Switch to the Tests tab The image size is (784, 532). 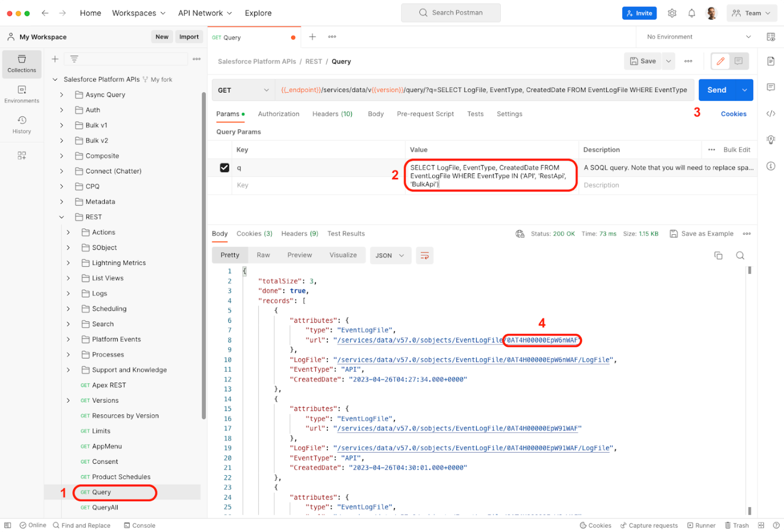coord(475,114)
